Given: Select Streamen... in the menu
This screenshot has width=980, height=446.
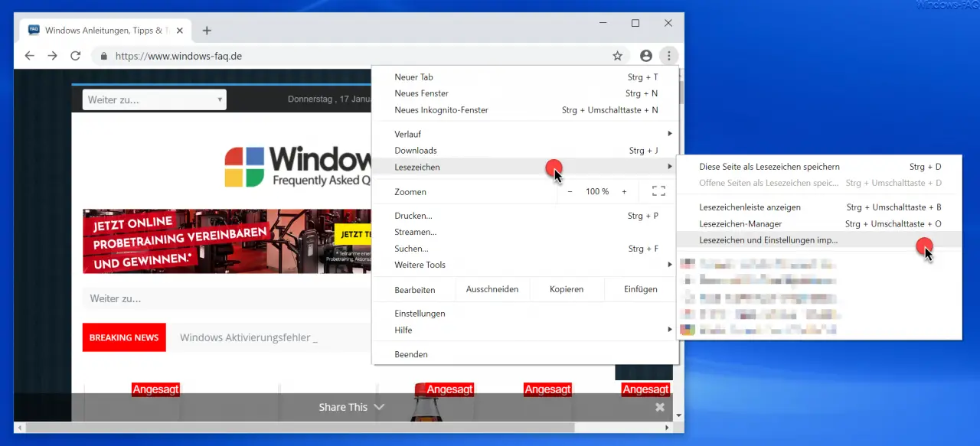Looking at the screenshot, I should coord(525,232).
